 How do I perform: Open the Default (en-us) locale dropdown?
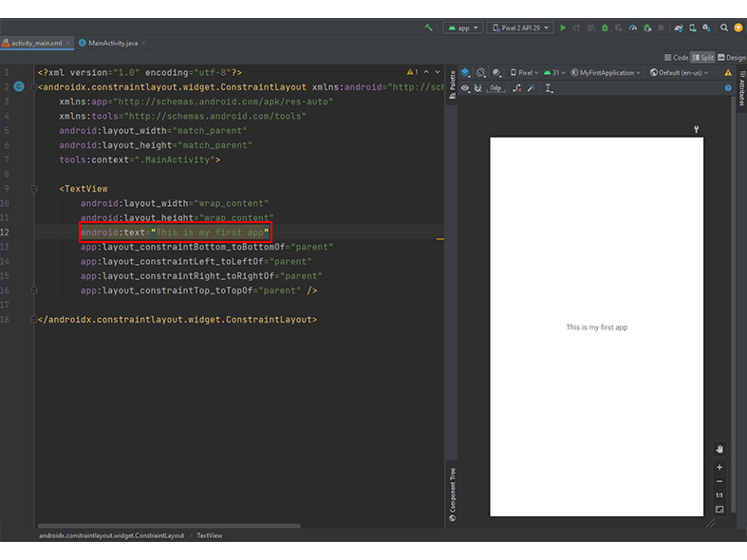(x=680, y=73)
